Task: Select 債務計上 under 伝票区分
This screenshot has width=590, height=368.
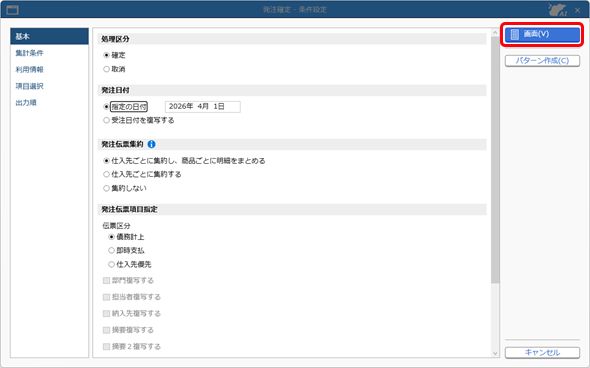Action: point(111,237)
